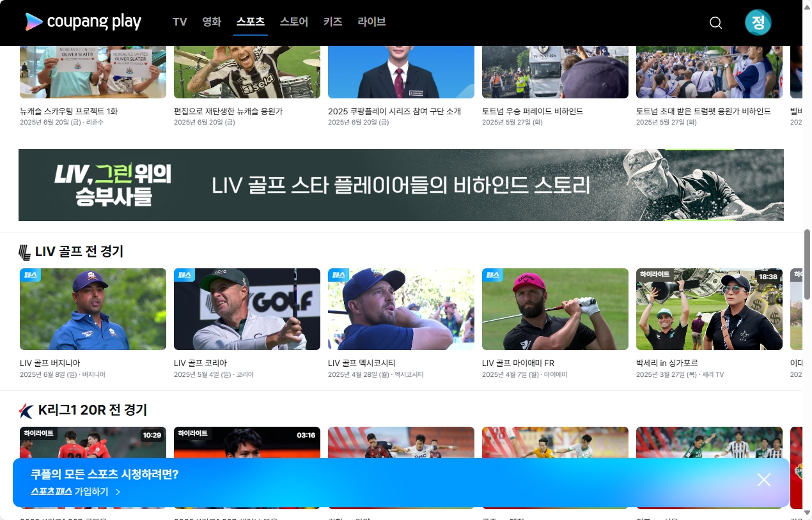Click the LIV 골프 코리아 title text
This screenshot has width=812, height=520.
coord(200,363)
